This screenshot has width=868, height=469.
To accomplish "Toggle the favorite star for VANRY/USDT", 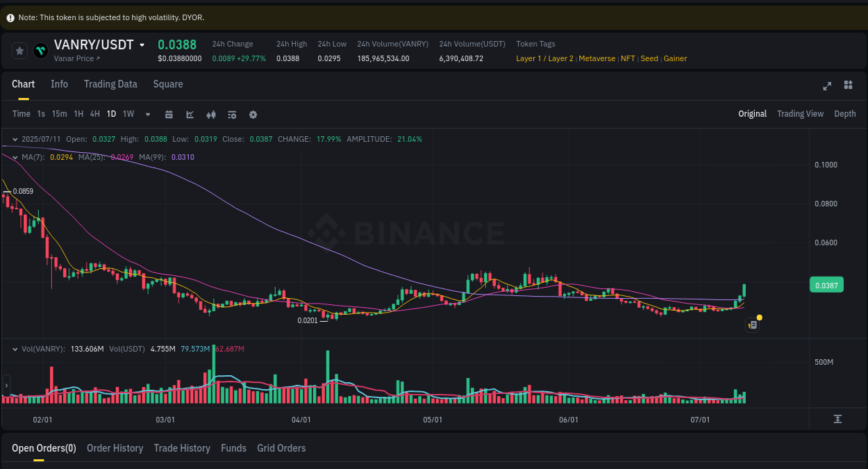I will (19, 50).
